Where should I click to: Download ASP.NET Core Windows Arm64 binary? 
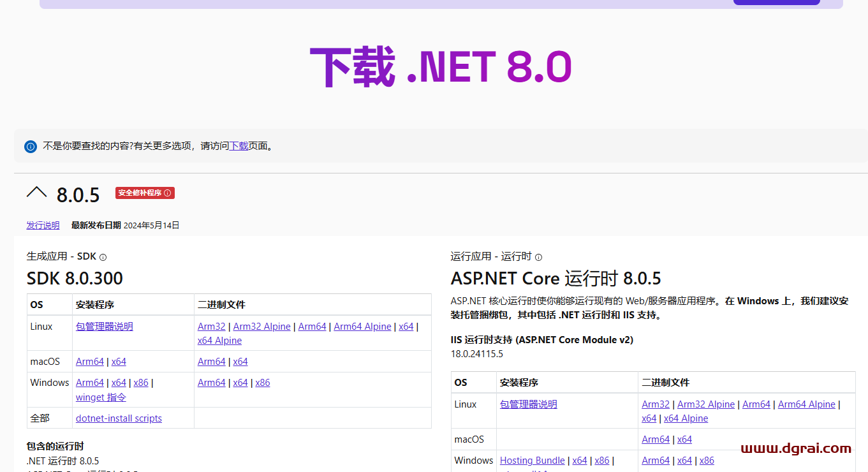point(656,461)
